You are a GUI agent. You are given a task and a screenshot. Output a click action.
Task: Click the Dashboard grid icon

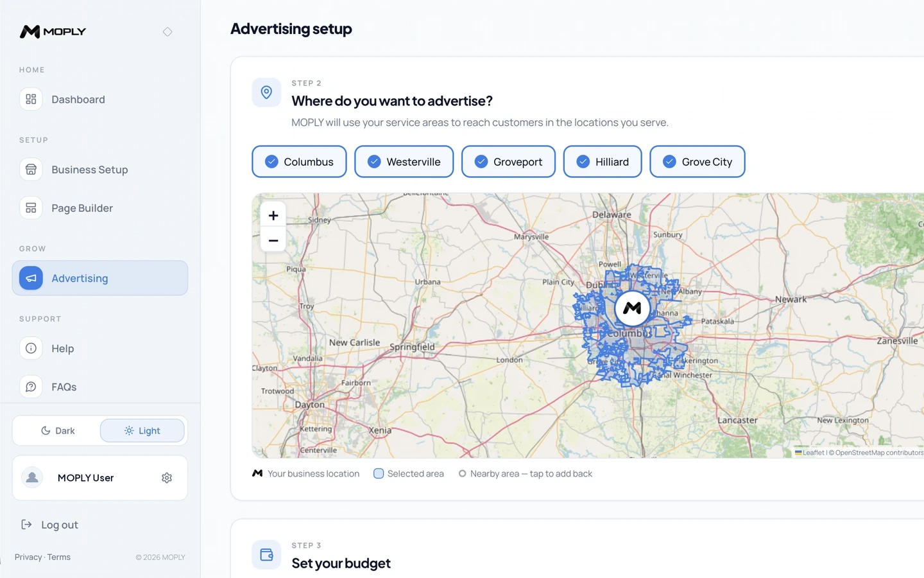(31, 99)
